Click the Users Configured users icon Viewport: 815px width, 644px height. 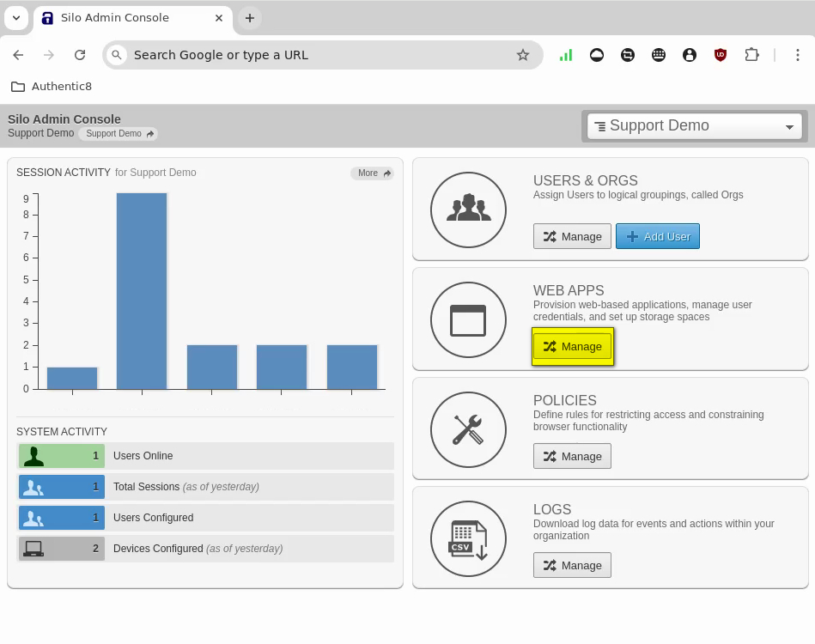point(33,518)
